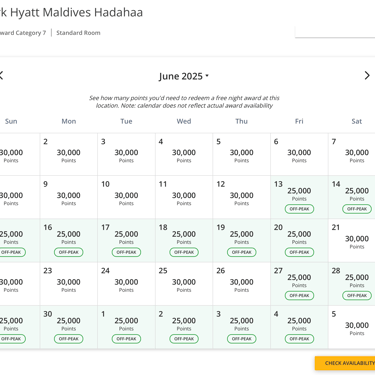The height and width of the screenshot is (375, 375).
Task: Select July 4 off-peak cell
Action: tap(299, 327)
